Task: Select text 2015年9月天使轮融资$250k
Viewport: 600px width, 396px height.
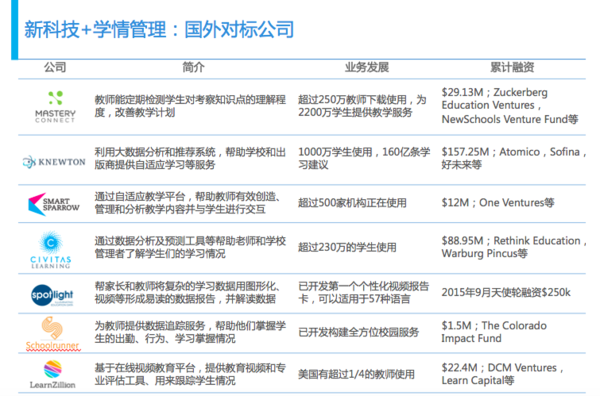Action: 506,292
